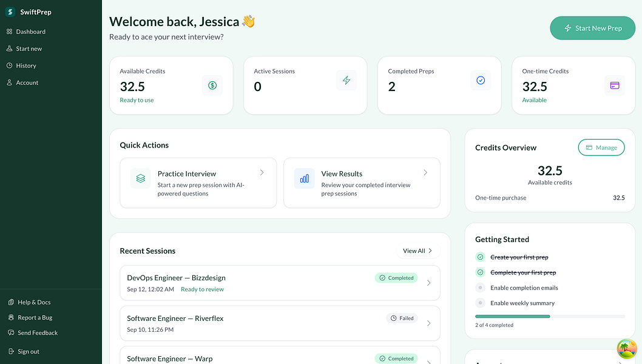Click View All recent sessions
This screenshot has width=642, height=364.
[417, 251]
